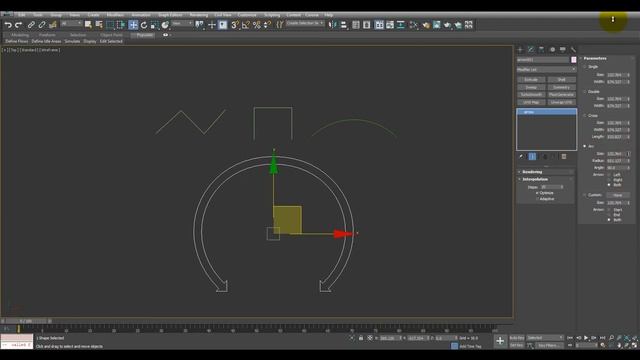Activate the Select and Place tool
The width and height of the screenshot is (640, 360).
165,25
